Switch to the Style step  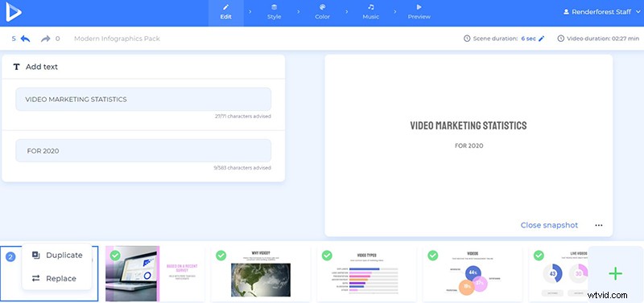point(274,13)
